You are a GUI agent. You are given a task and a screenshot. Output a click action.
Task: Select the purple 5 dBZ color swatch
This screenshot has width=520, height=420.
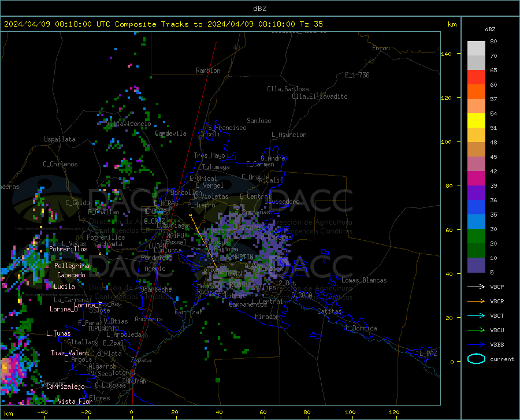(476, 265)
